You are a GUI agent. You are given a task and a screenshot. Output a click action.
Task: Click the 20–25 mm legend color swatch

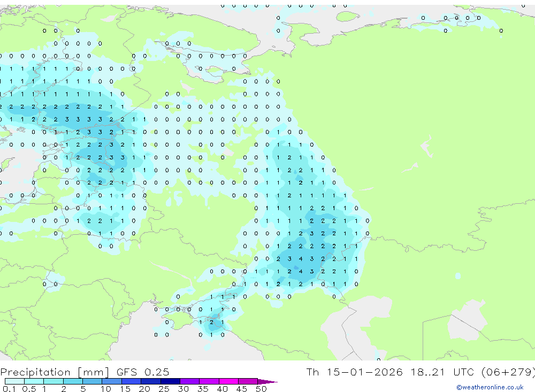pos(150,381)
